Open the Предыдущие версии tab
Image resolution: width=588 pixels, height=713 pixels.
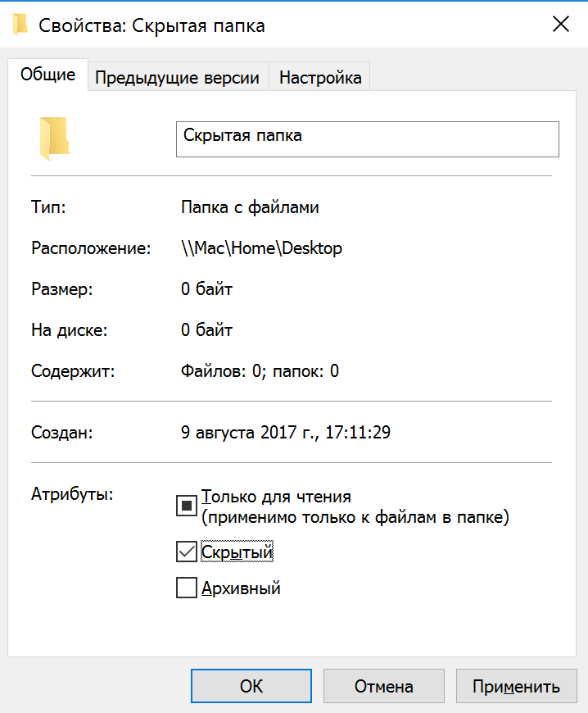(x=177, y=78)
